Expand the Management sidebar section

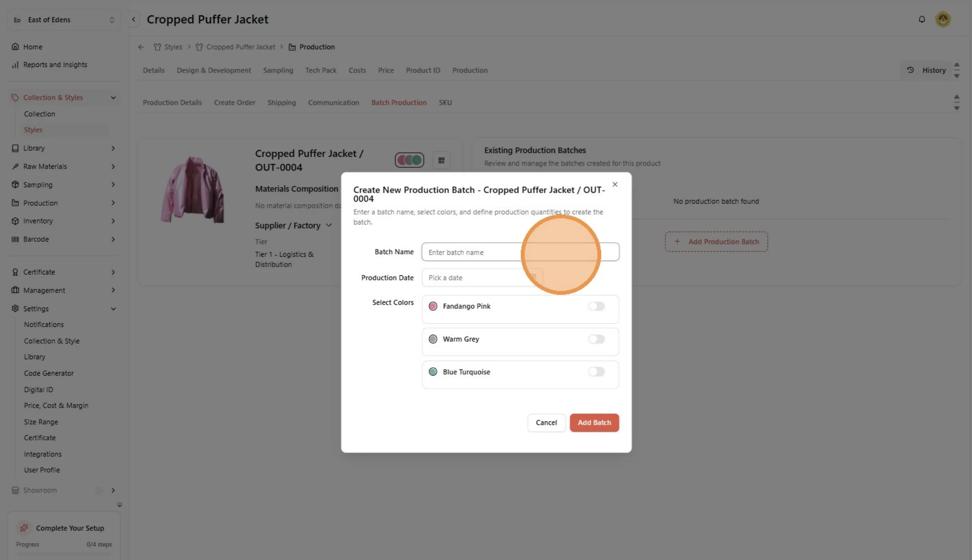tap(113, 290)
